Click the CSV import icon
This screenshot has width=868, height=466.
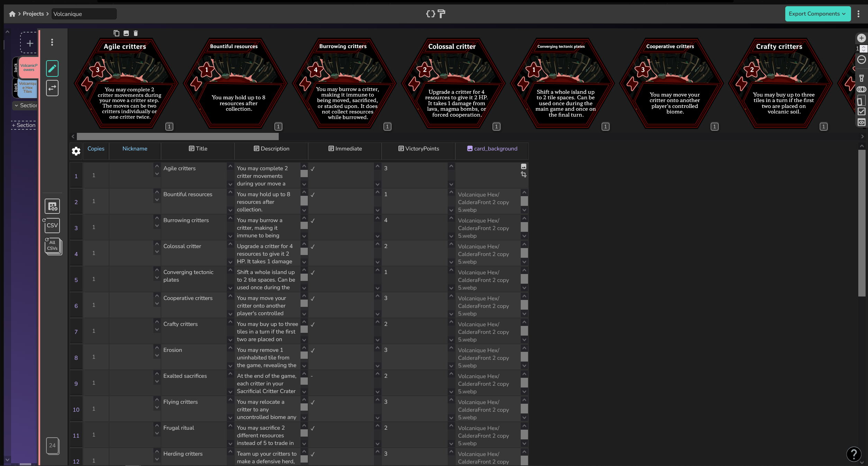pos(52,226)
